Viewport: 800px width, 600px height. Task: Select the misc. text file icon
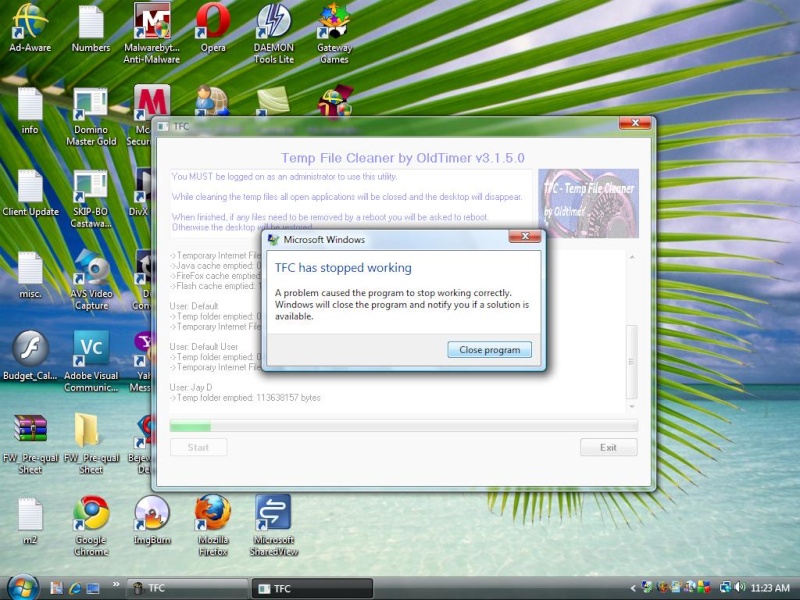click(30, 275)
